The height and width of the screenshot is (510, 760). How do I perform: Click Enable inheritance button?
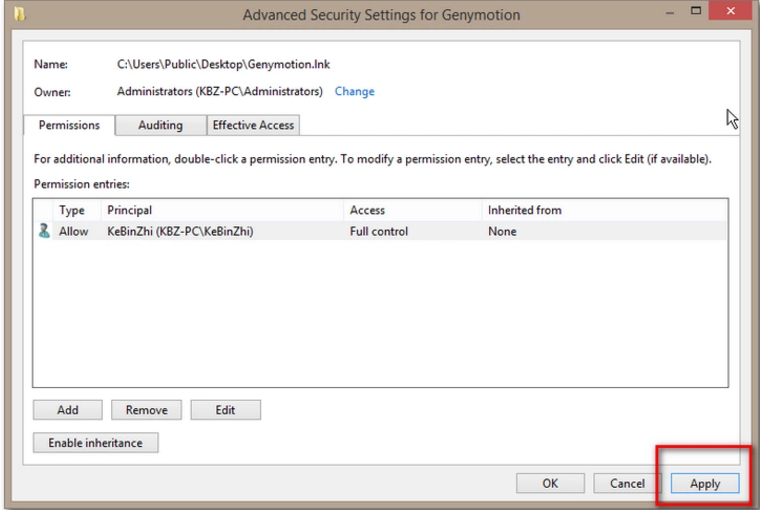(95, 443)
